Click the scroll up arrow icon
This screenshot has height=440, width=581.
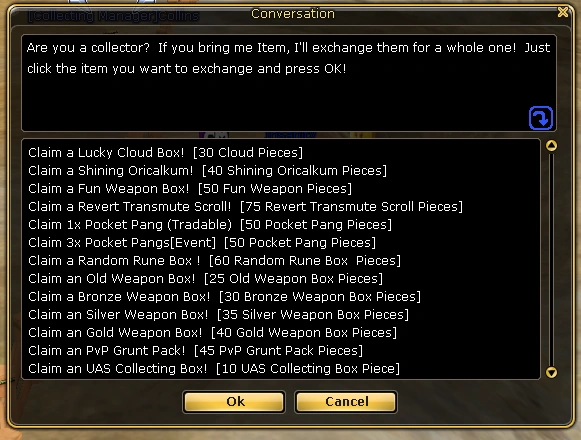pos(551,146)
